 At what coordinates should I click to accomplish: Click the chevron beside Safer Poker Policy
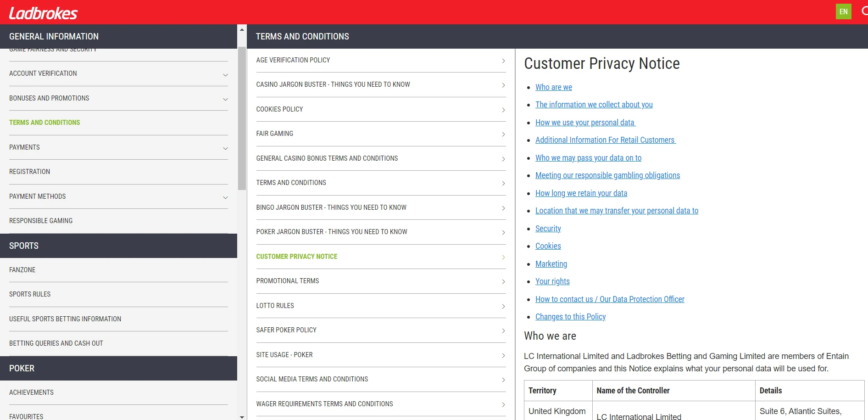[503, 331]
